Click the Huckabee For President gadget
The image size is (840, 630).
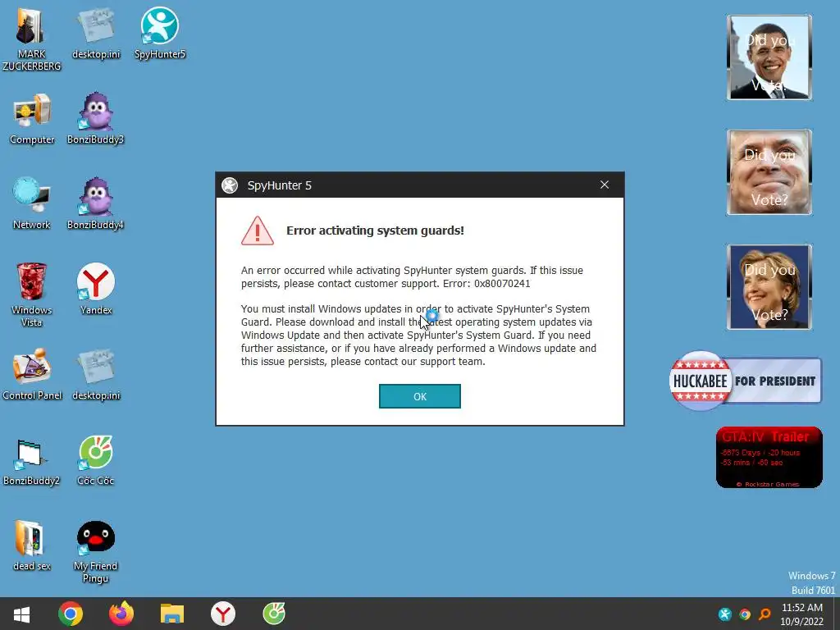click(x=745, y=381)
